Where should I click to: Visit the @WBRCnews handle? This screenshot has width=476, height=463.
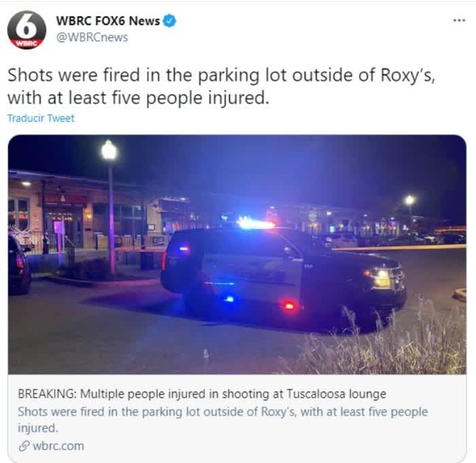pyautogui.click(x=92, y=37)
